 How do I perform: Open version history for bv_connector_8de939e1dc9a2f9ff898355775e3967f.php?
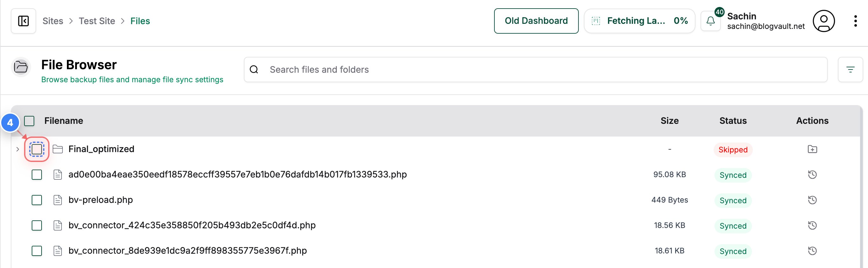point(813,251)
